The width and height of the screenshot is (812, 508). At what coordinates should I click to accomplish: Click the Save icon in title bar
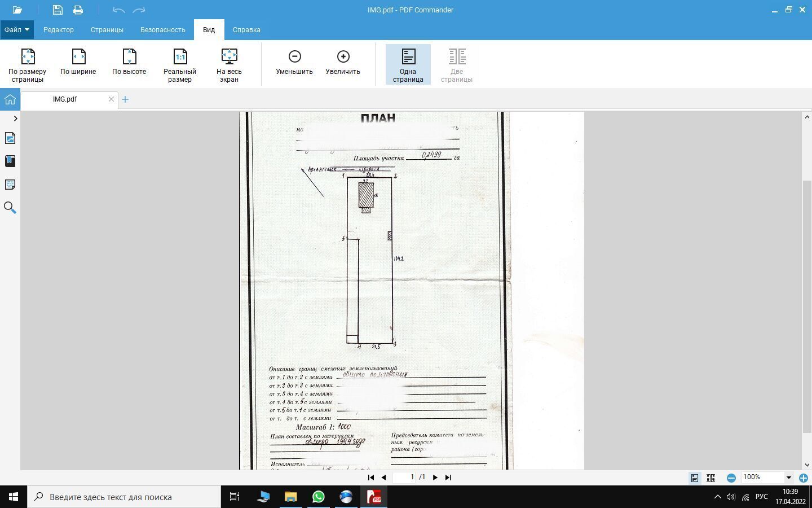[x=58, y=10]
